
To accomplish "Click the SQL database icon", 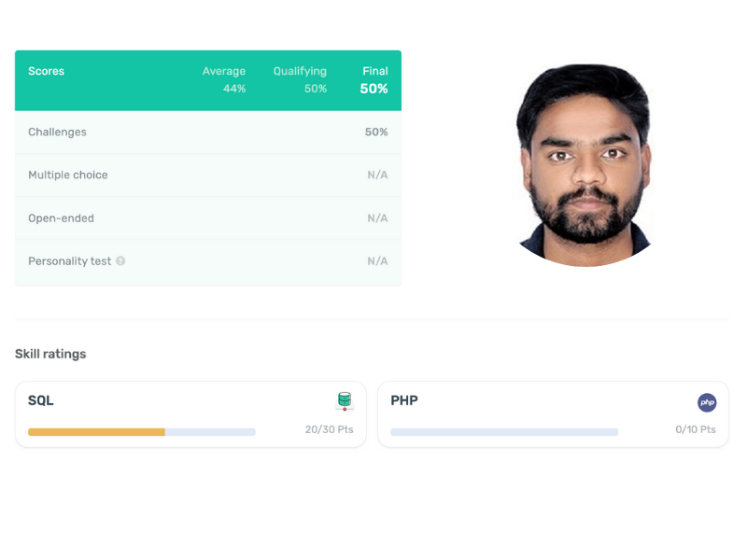I will (345, 401).
